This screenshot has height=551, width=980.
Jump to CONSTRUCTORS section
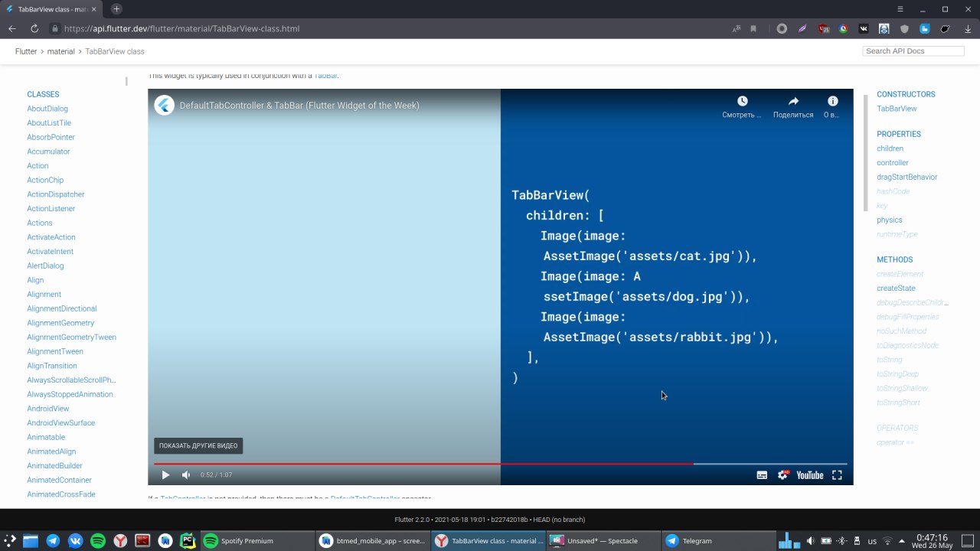pos(906,94)
